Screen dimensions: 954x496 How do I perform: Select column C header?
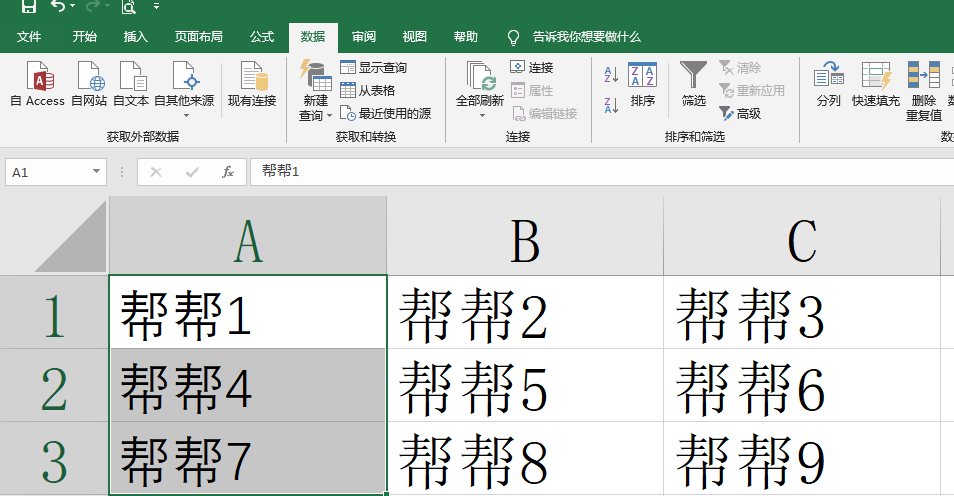pos(802,236)
